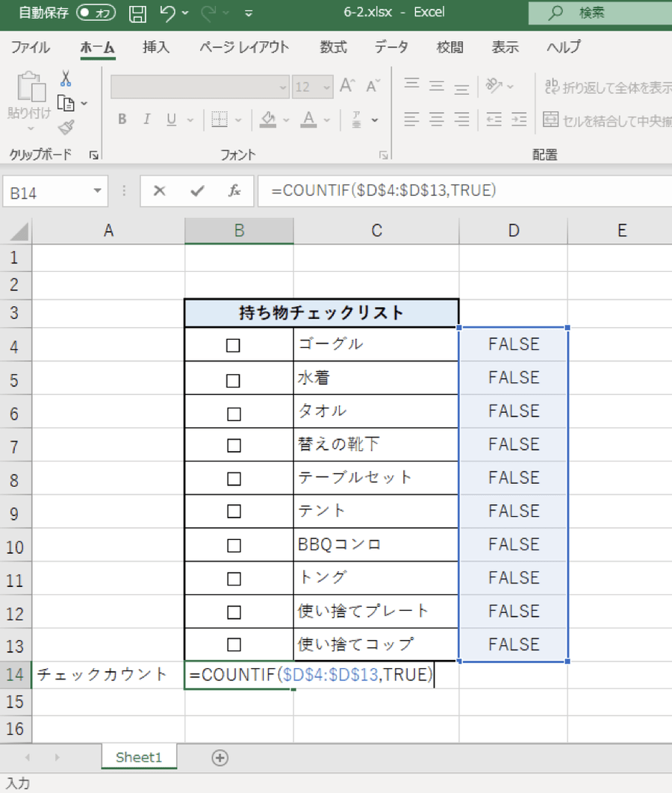Toggle the AutoSave switch

click(x=95, y=13)
